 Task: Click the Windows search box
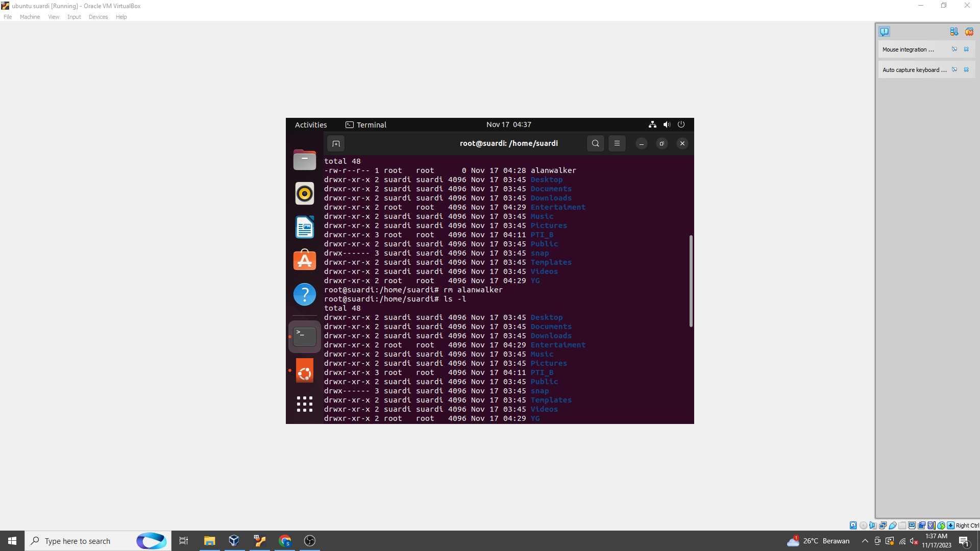click(98, 541)
